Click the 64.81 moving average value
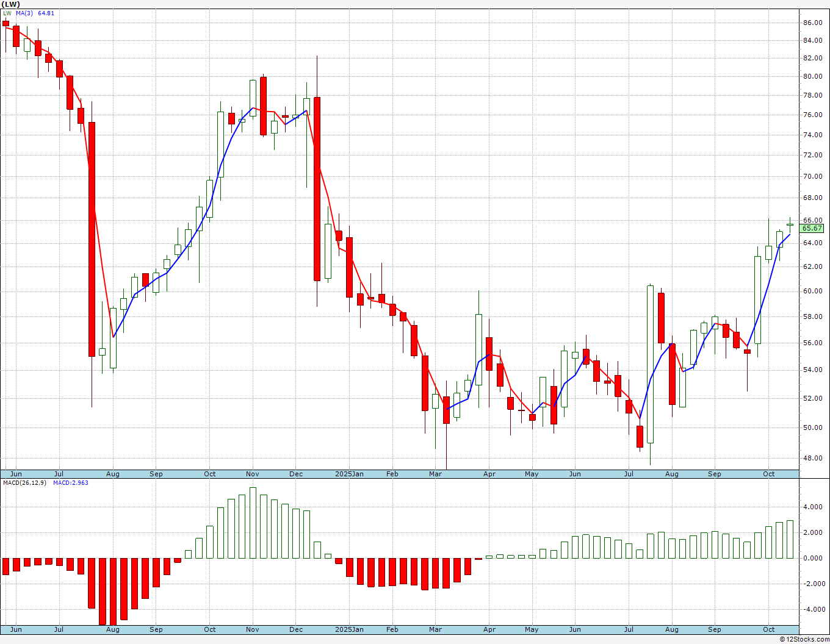 (x=46, y=13)
